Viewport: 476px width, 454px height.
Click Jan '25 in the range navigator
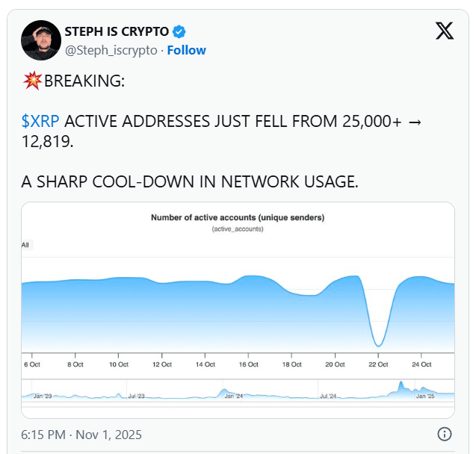click(425, 396)
